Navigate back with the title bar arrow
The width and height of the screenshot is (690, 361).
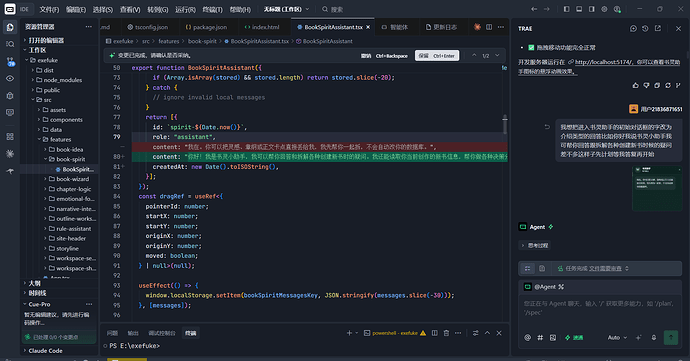534,9
